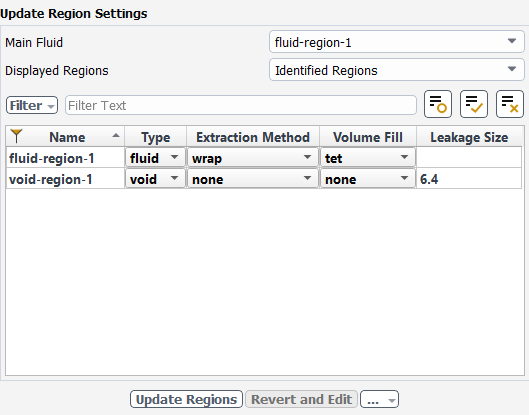Open the Main Fluid dropdown

[397, 42]
